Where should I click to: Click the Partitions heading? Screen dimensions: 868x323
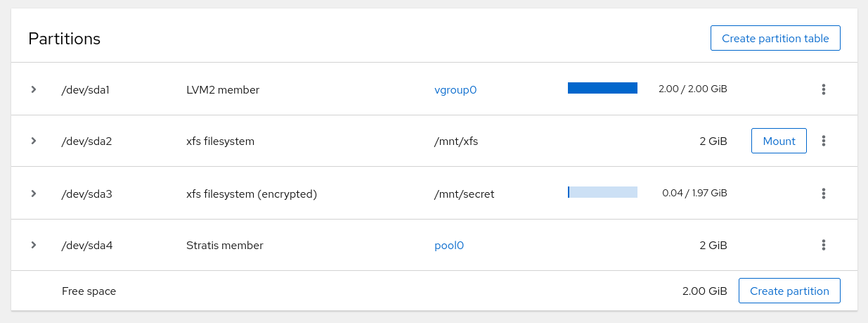point(65,39)
